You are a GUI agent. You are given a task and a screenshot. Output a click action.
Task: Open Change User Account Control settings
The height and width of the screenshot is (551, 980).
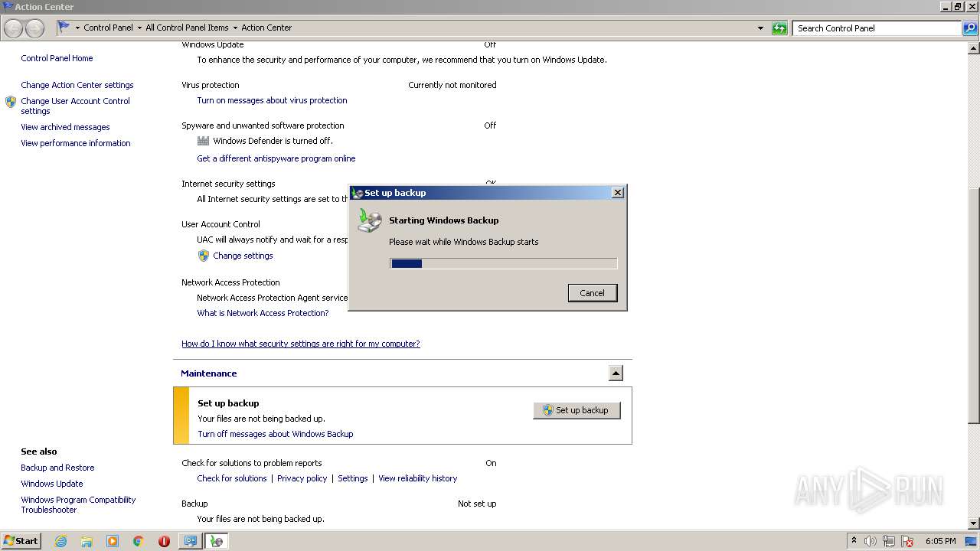pyautogui.click(x=76, y=106)
